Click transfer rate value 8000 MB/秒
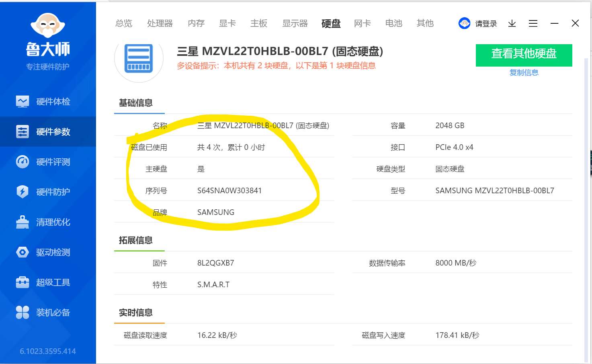592x364 pixels. click(x=456, y=263)
